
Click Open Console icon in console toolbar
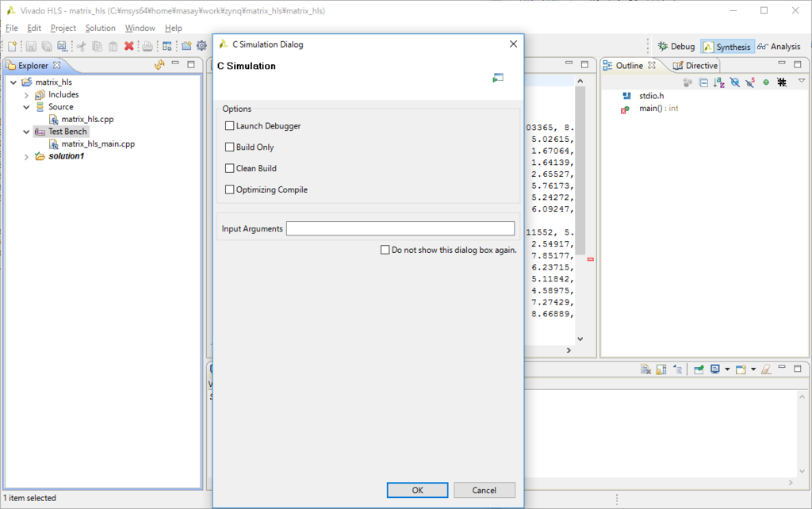741,369
